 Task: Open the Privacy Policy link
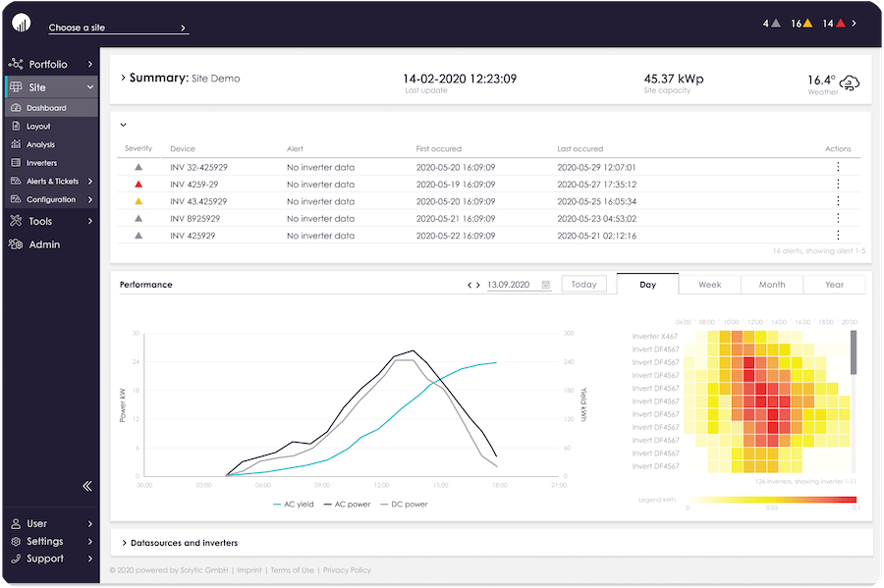[x=347, y=570]
